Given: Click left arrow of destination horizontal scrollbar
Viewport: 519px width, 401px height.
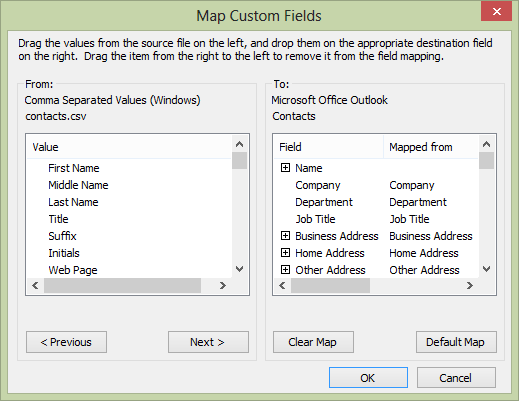Looking at the screenshot, I should point(282,285).
